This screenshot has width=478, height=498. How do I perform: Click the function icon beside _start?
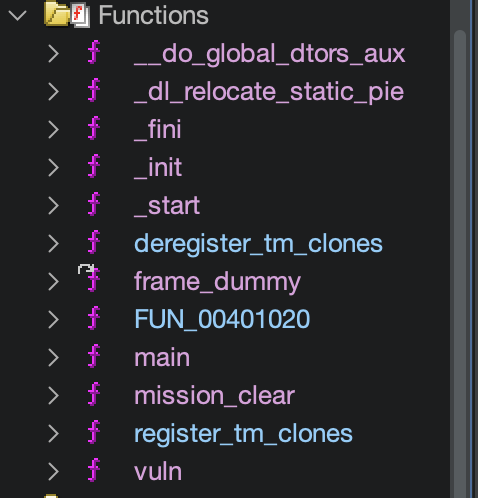[94, 204]
